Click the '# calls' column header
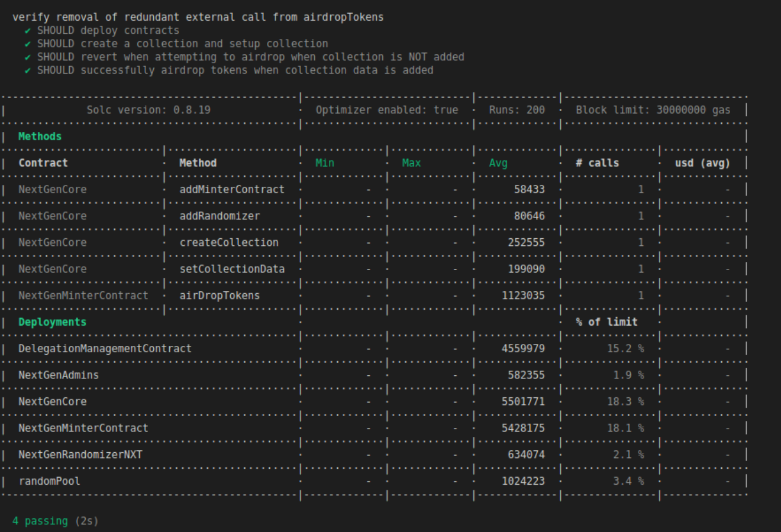This screenshot has height=532, width=781. (598, 163)
